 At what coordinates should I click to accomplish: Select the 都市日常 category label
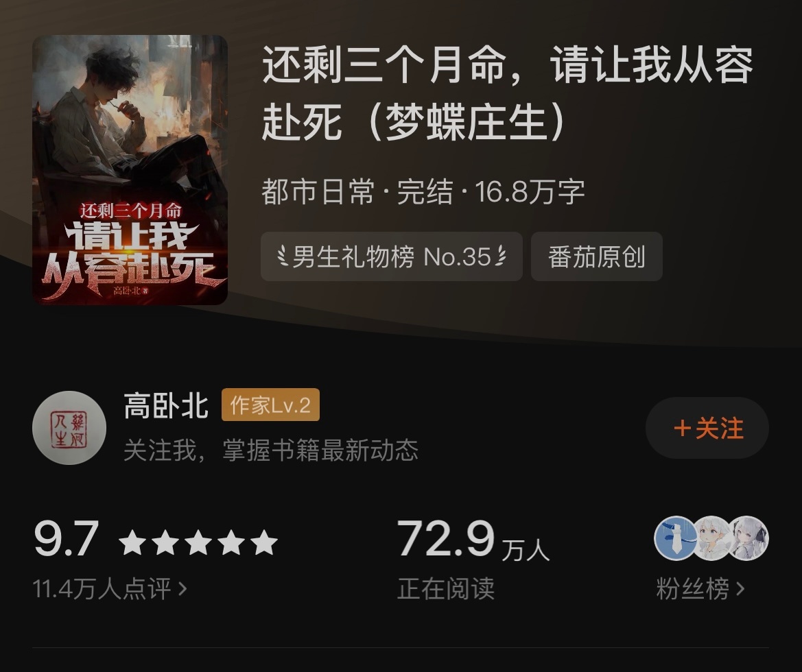(x=318, y=192)
